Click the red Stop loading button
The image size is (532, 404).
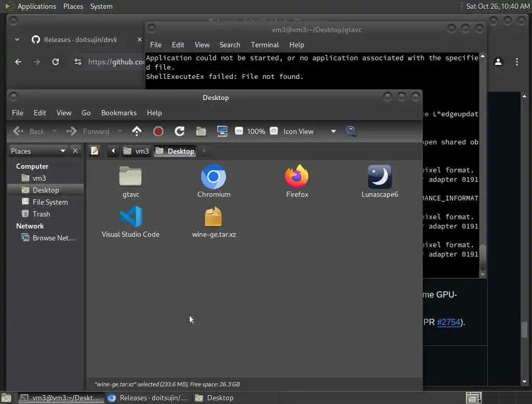pyautogui.click(x=158, y=131)
